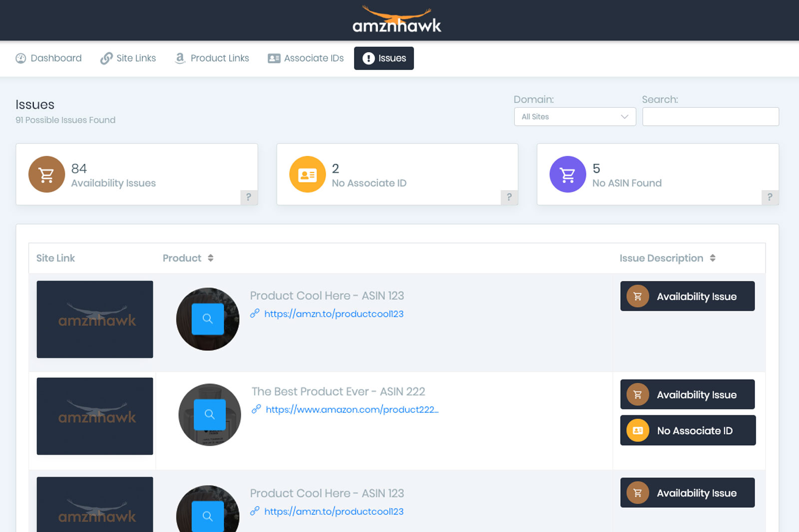Open the Domain All Sites dropdown
The width and height of the screenshot is (799, 532).
point(575,117)
